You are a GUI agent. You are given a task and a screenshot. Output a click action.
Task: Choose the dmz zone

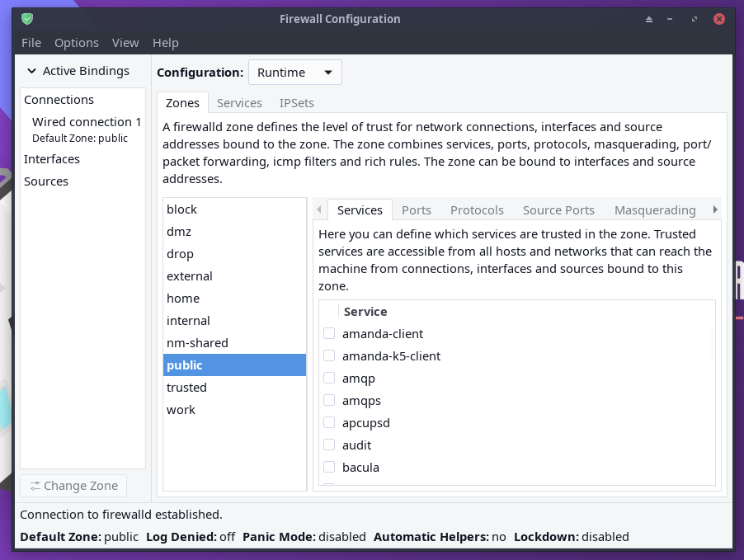pyautogui.click(x=179, y=232)
